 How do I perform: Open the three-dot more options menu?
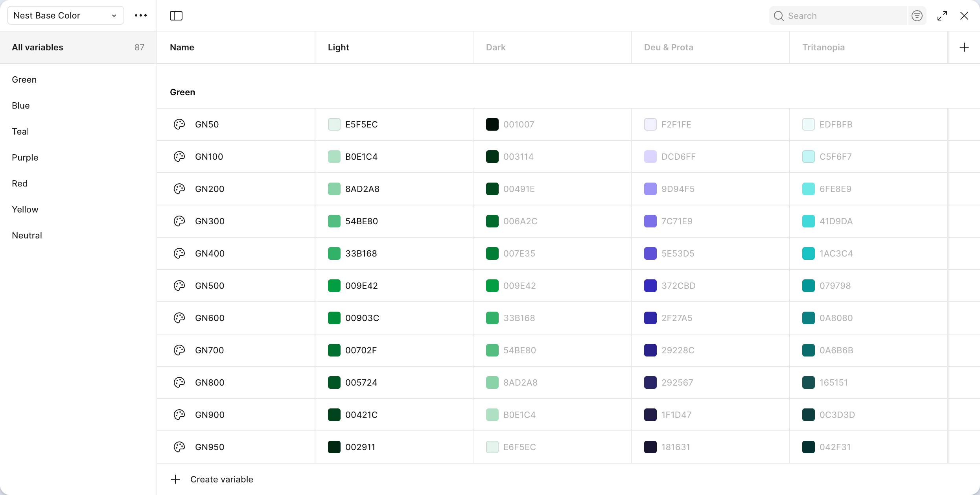tap(141, 15)
